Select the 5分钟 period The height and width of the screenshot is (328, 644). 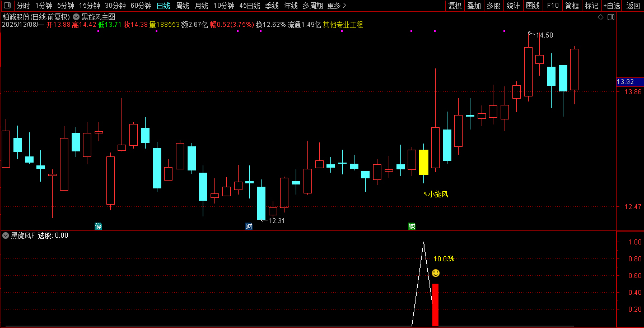click(x=66, y=6)
